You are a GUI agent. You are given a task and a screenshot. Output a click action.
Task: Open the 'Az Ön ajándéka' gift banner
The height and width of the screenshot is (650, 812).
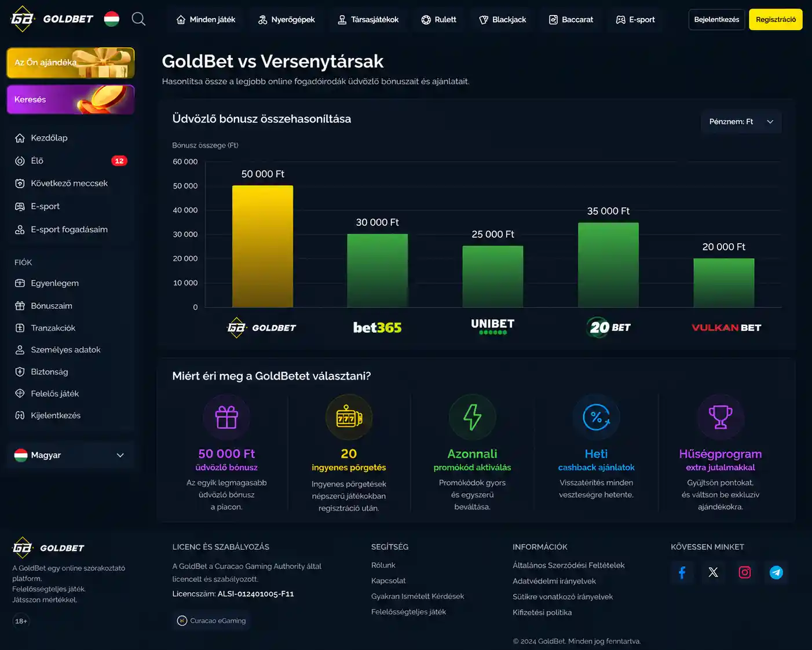(71, 63)
